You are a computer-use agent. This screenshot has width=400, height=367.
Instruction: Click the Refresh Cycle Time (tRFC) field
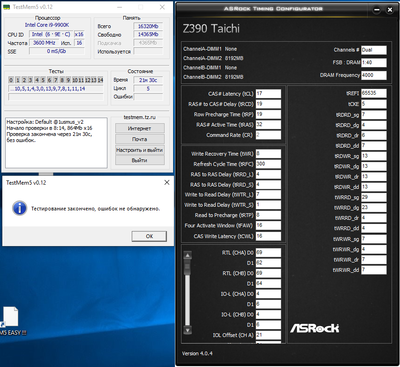pos(268,164)
